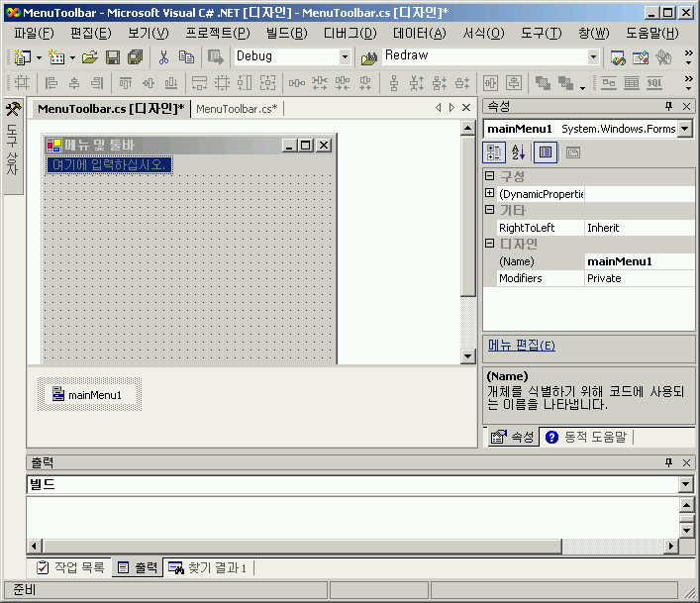Click the (Name) property value field
Screen dimensions: 700x603
(x=639, y=261)
